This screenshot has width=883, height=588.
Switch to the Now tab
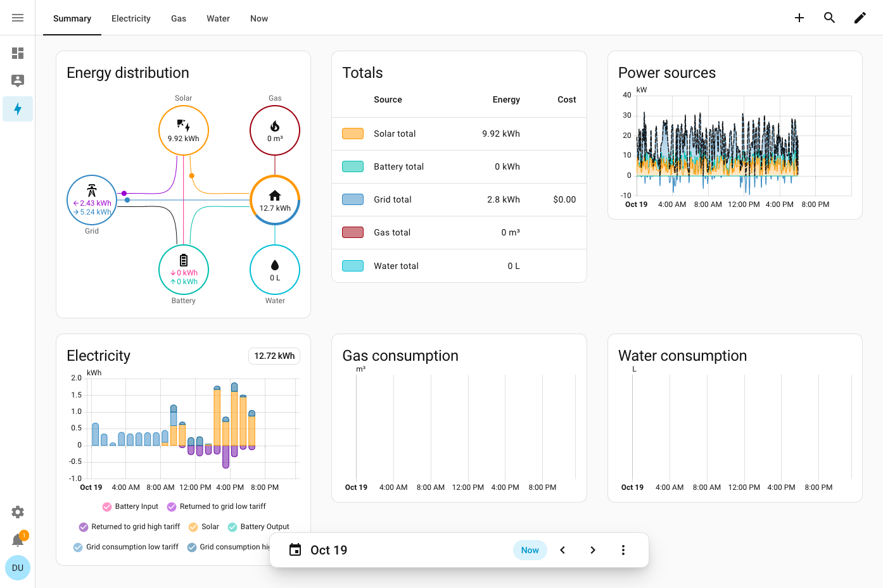259,18
